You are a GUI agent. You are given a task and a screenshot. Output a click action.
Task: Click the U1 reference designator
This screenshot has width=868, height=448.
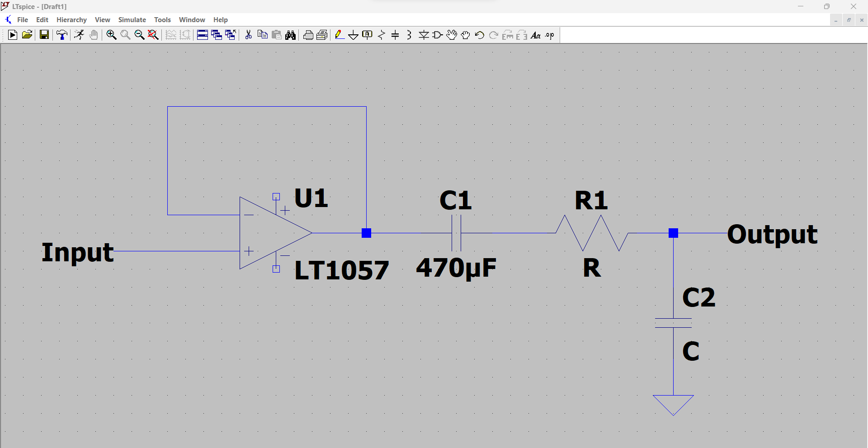click(x=311, y=198)
